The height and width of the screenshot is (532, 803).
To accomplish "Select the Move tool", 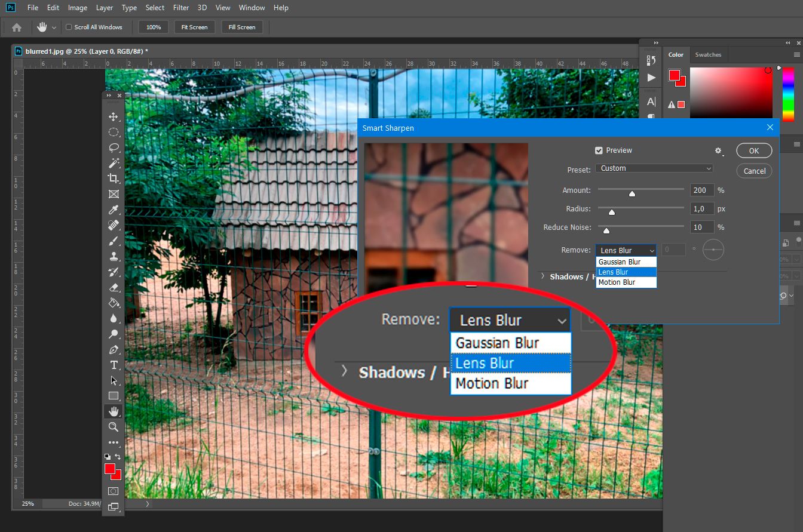I will tap(114, 116).
